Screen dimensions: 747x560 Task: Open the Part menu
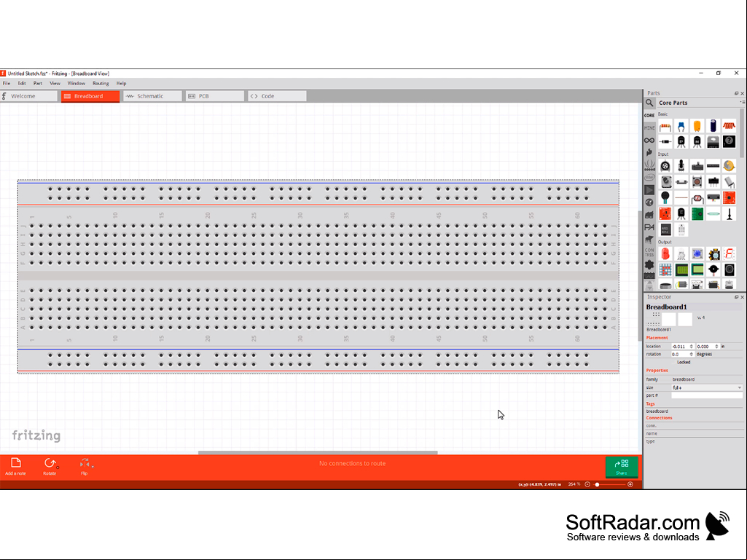pyautogui.click(x=38, y=83)
